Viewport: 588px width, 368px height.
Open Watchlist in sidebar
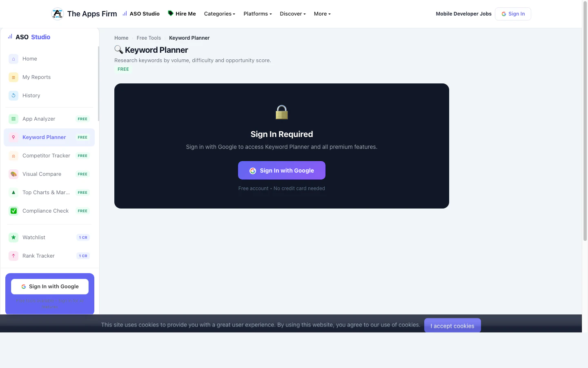49,238
